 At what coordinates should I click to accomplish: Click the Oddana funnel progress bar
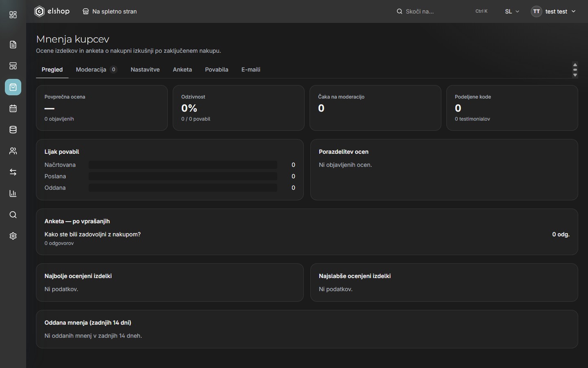[183, 188]
